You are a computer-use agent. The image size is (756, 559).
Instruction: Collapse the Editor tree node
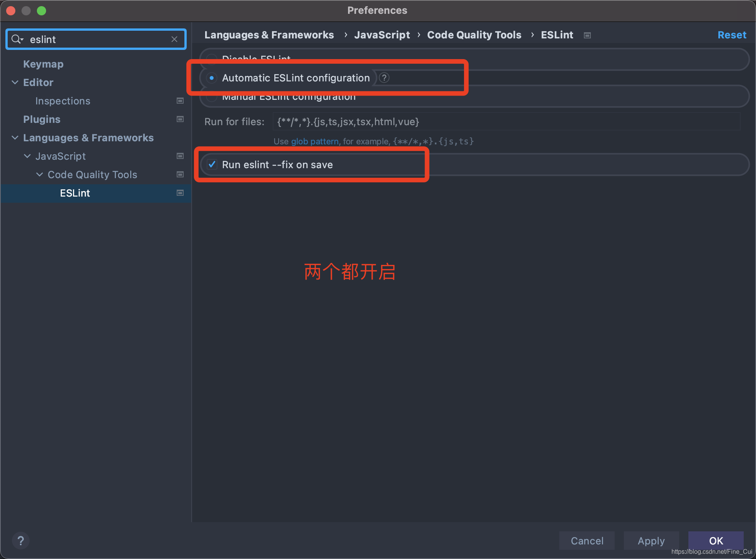pyautogui.click(x=15, y=82)
